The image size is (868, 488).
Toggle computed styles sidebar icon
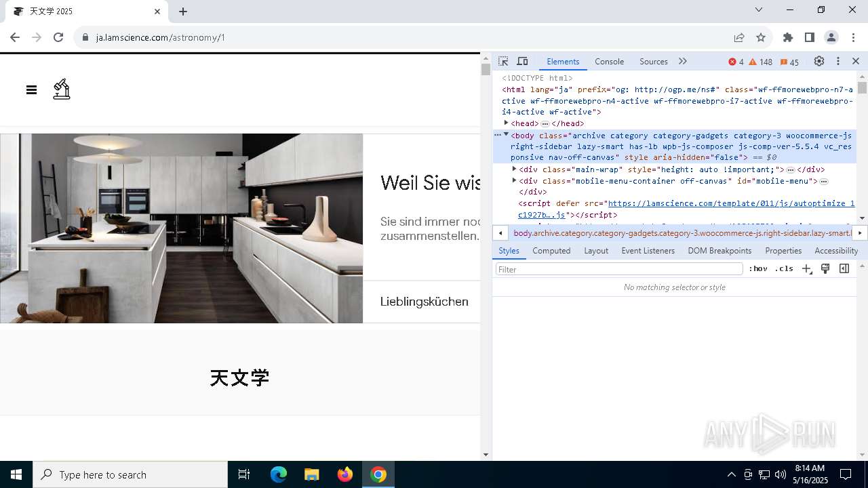(x=844, y=269)
